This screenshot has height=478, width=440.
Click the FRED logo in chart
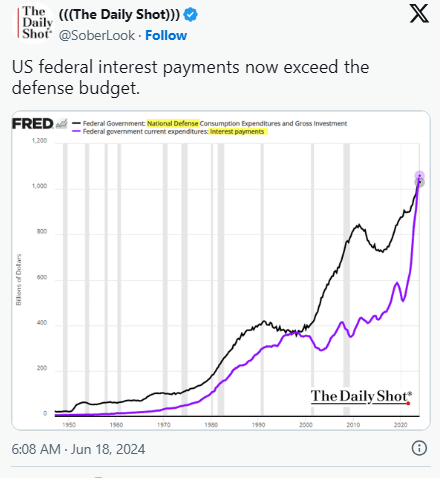click(33, 124)
